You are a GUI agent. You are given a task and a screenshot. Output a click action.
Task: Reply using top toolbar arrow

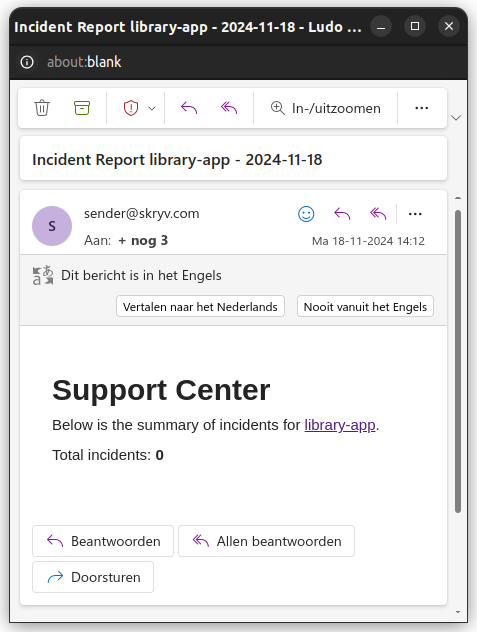click(x=189, y=108)
